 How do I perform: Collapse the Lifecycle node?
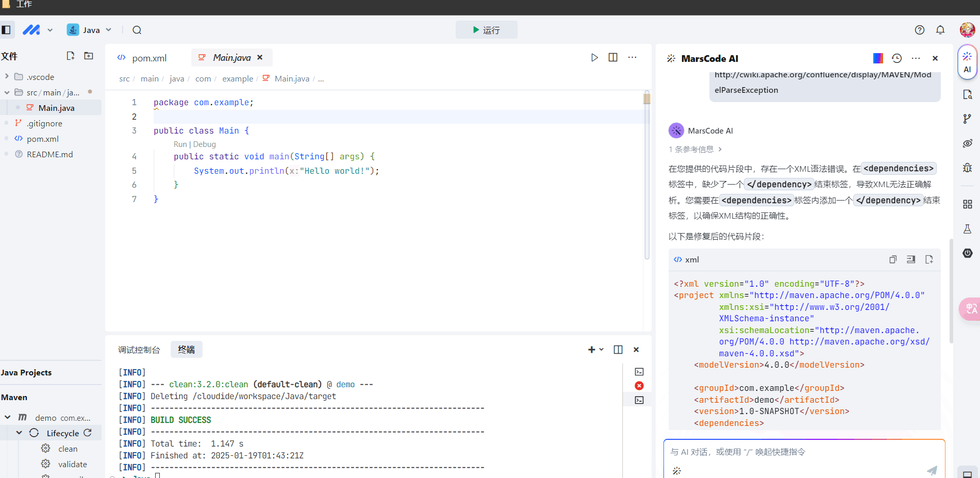click(19, 433)
